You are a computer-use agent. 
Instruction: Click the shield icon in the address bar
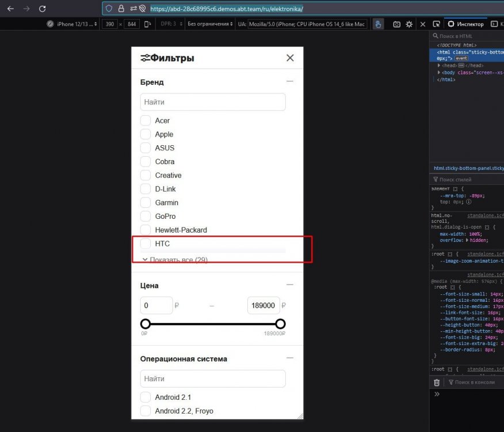[109, 8]
